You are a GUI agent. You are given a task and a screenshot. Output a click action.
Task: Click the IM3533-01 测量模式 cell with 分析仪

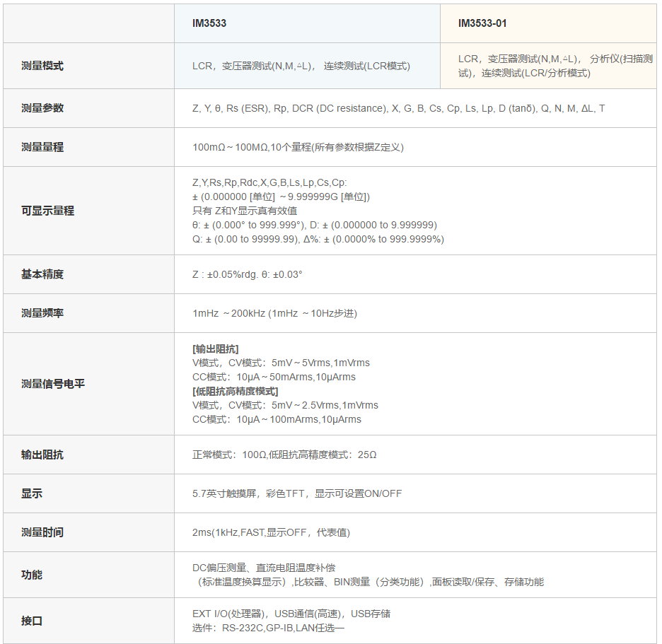[556, 66]
